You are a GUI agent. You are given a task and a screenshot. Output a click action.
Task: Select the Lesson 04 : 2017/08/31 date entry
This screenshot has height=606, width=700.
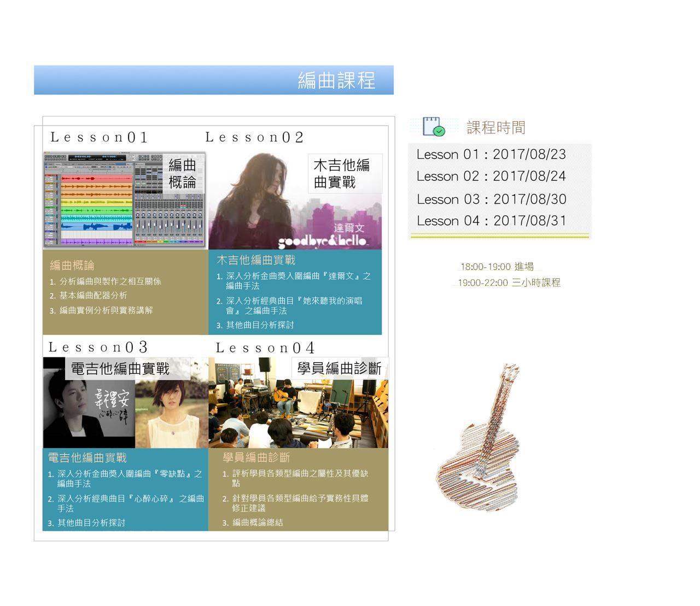[491, 221]
